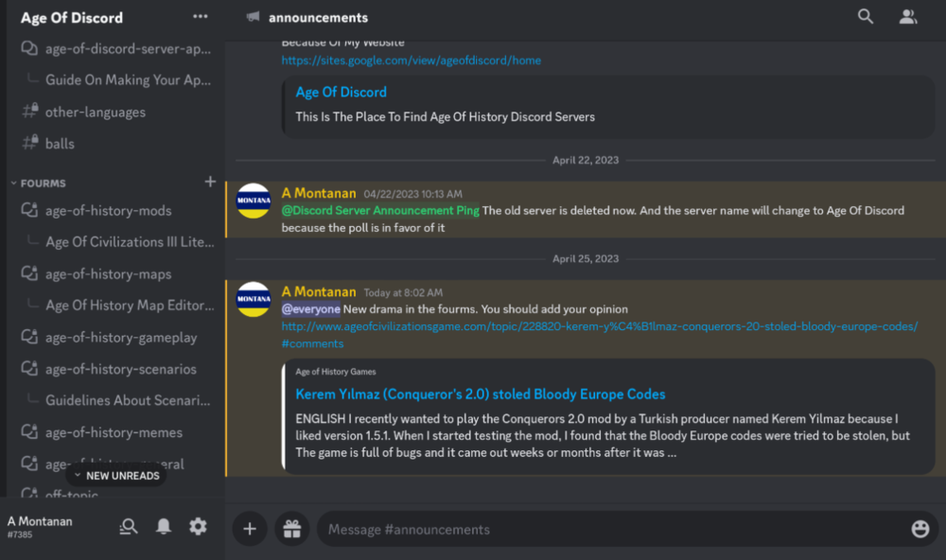The height and width of the screenshot is (560, 946).
Task: Click the A Montanan #7385 user panel name
Action: point(40,526)
